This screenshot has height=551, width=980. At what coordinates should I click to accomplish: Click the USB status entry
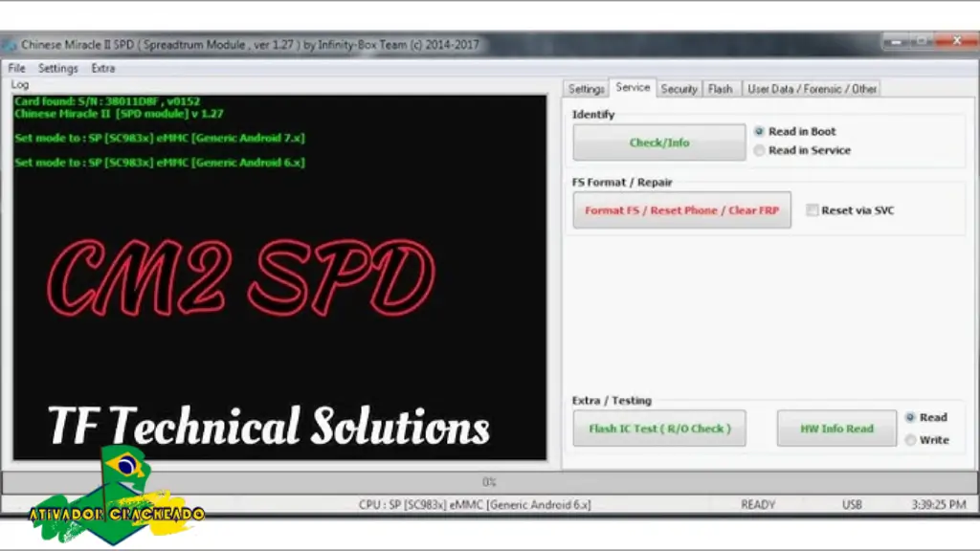(852, 504)
